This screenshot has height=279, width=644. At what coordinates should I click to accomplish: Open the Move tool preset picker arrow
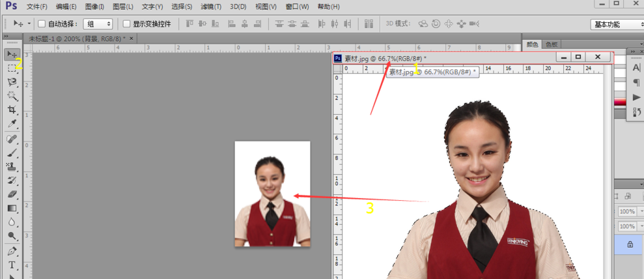coord(29,24)
